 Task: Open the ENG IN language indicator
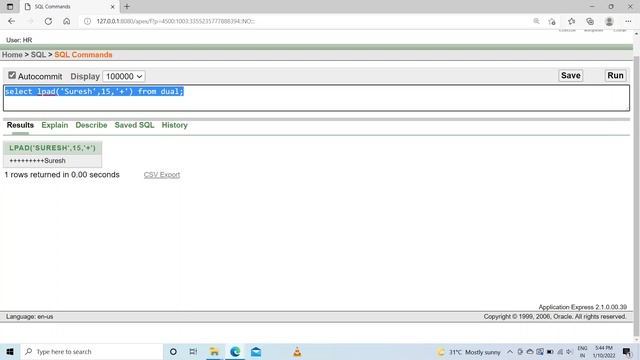tap(582, 352)
